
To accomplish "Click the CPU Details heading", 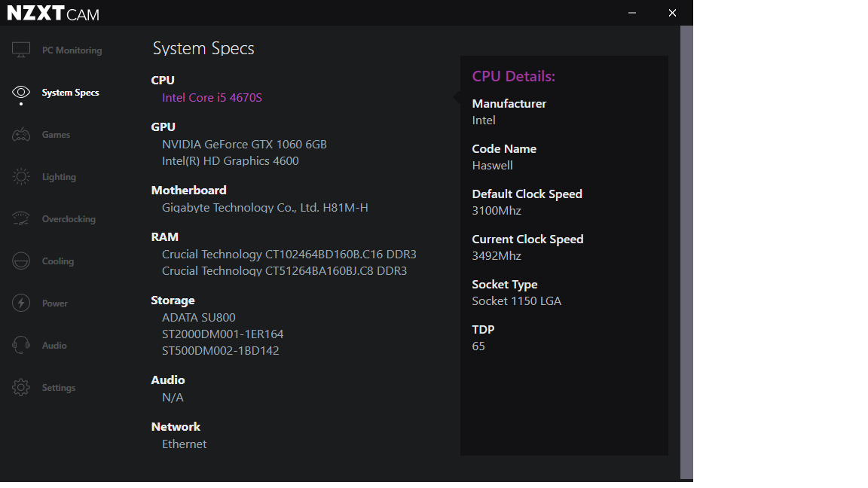I will 513,76.
